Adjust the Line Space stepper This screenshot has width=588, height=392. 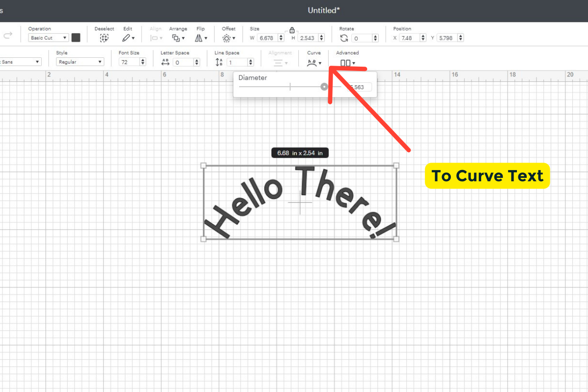coord(251,62)
